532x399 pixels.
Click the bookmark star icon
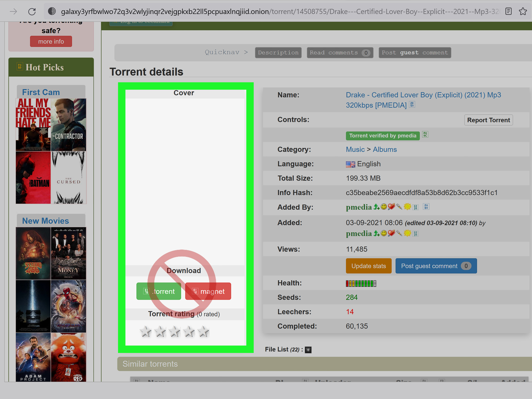click(523, 11)
